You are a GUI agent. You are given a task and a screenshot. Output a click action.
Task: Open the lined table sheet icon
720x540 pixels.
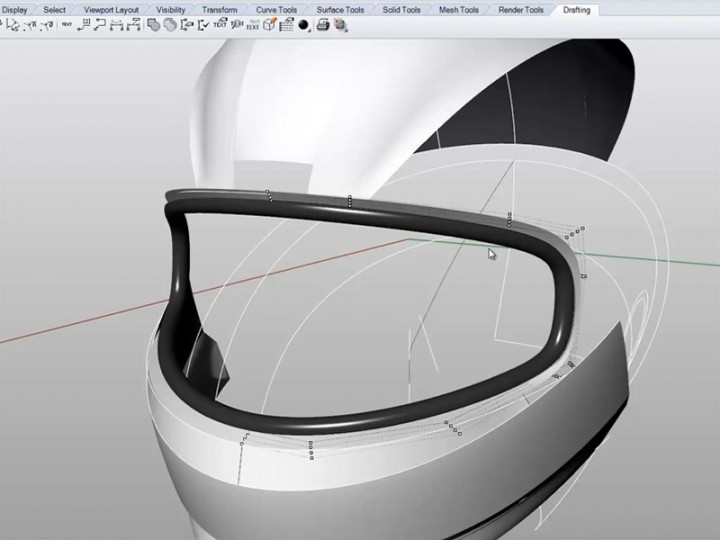click(287, 24)
